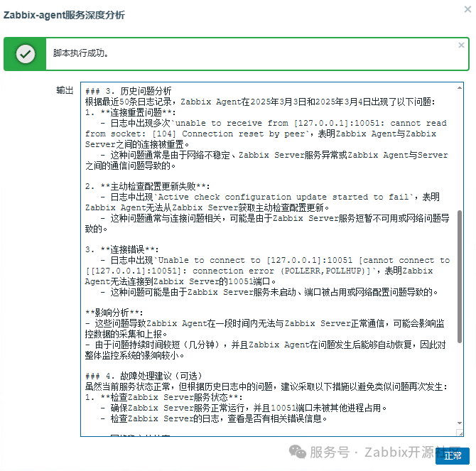Image resolution: width=476 pixels, height=471 pixels.
Task: Click the 'POLLERR,POLLHUP' error text
Action: point(322,271)
